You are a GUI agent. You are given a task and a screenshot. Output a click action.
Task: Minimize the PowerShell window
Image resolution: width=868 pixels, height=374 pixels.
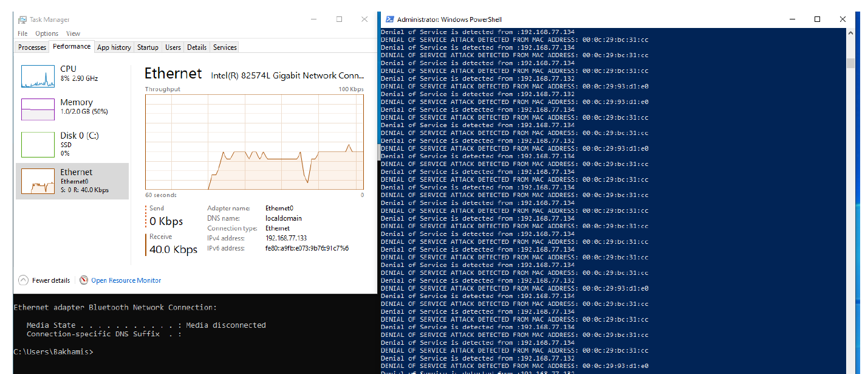click(x=792, y=19)
